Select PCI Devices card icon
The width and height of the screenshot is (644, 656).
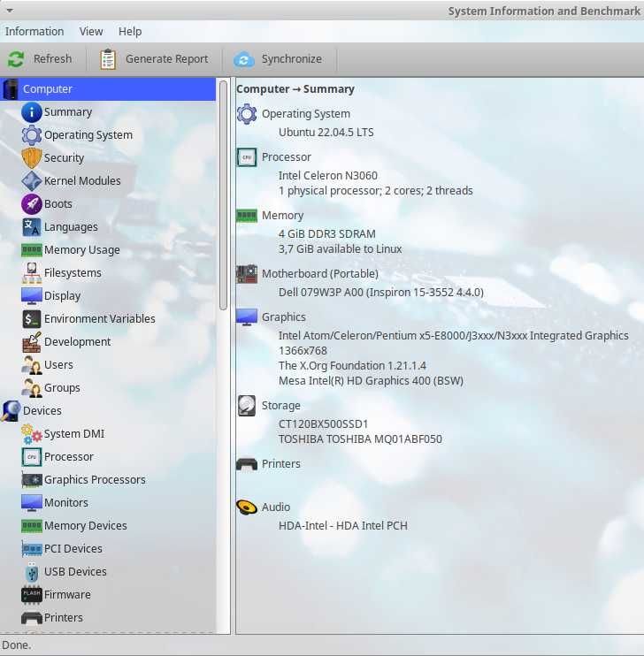coord(32,548)
